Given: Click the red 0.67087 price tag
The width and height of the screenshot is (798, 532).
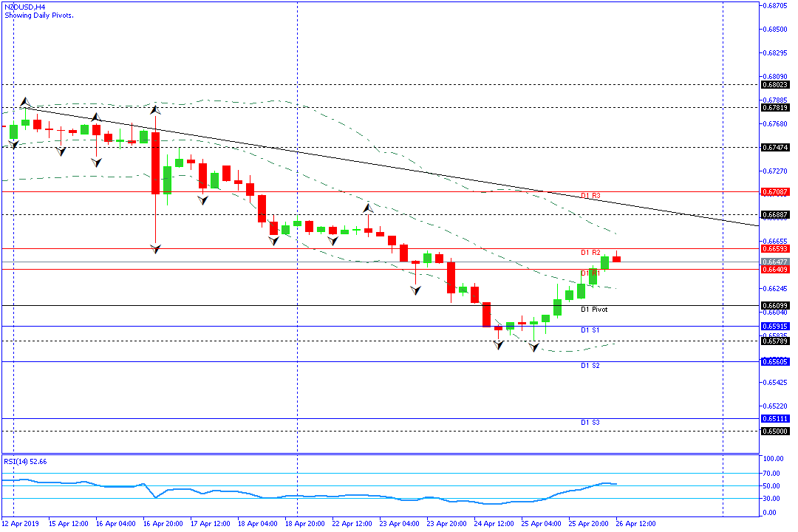Looking at the screenshot, I should click(x=774, y=192).
